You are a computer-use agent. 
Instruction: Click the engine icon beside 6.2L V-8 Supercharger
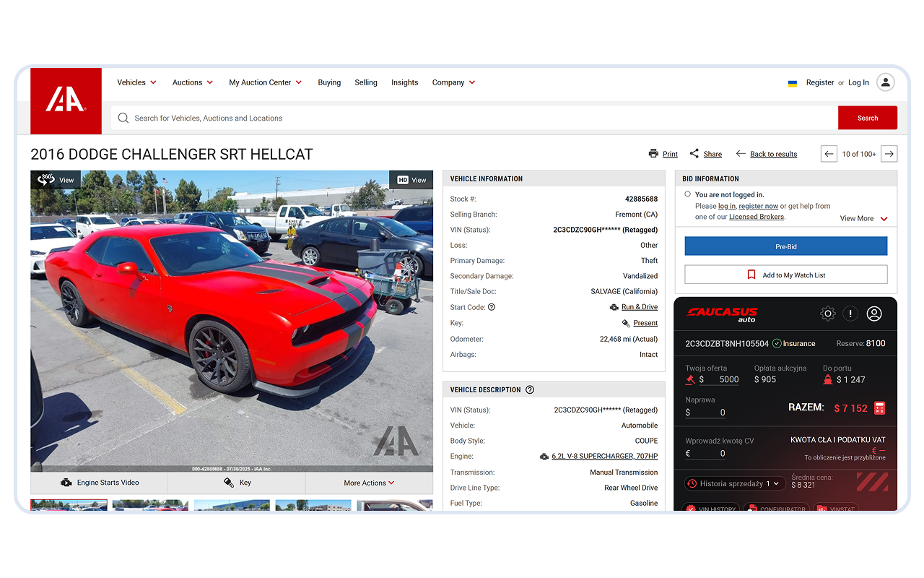tap(544, 457)
